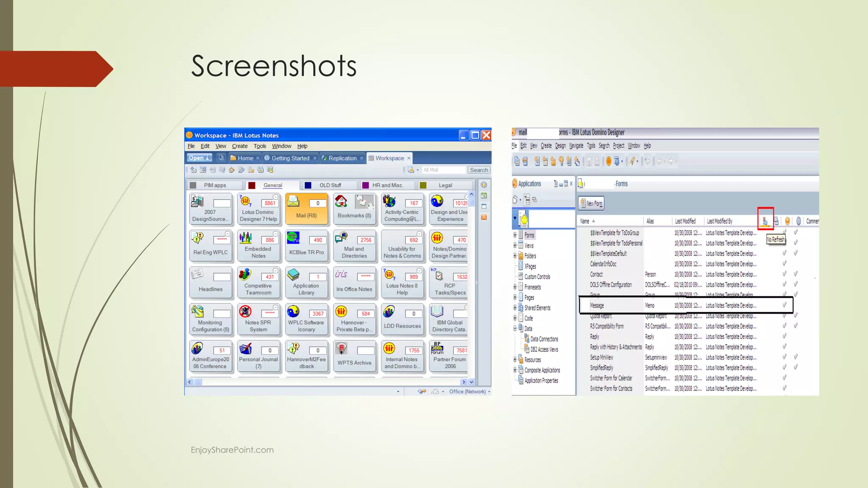
Task: Open the LDD Resources tile
Action: coord(402,319)
